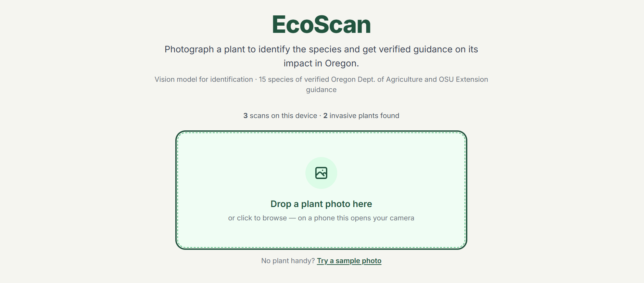The height and width of the screenshot is (283, 644).
Task: Click the empty area inside the upload box, left of the icon
Action: (x=240, y=173)
